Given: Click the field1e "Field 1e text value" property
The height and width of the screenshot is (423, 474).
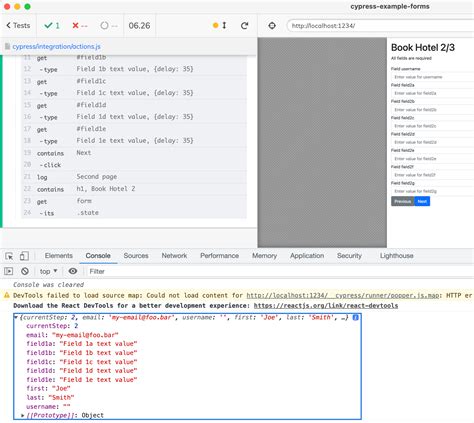Looking at the screenshot, I should [x=82, y=380].
